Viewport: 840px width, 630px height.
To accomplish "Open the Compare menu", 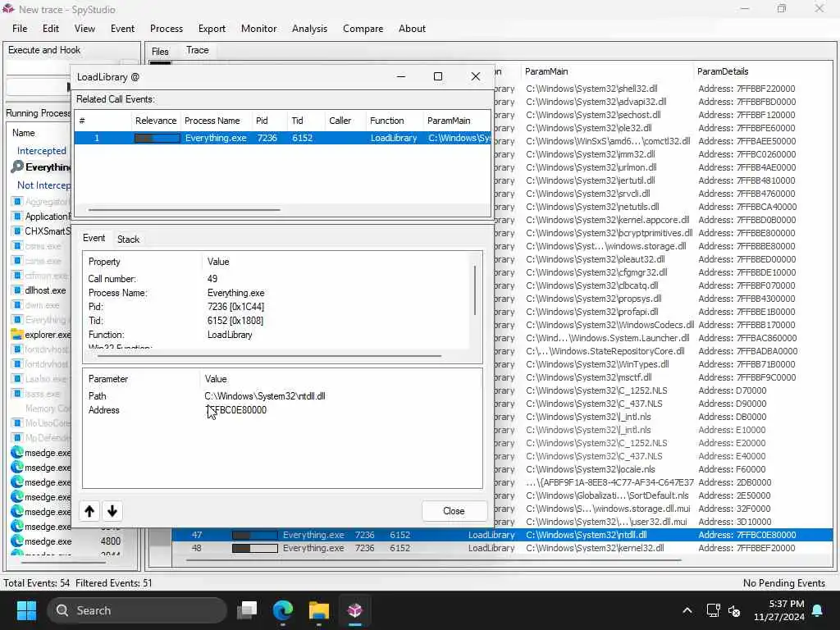I will [363, 29].
